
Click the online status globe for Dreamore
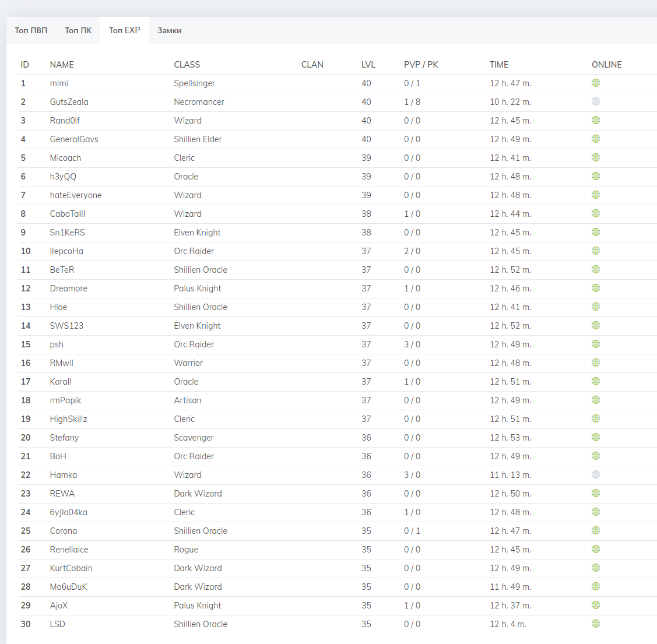pos(595,288)
